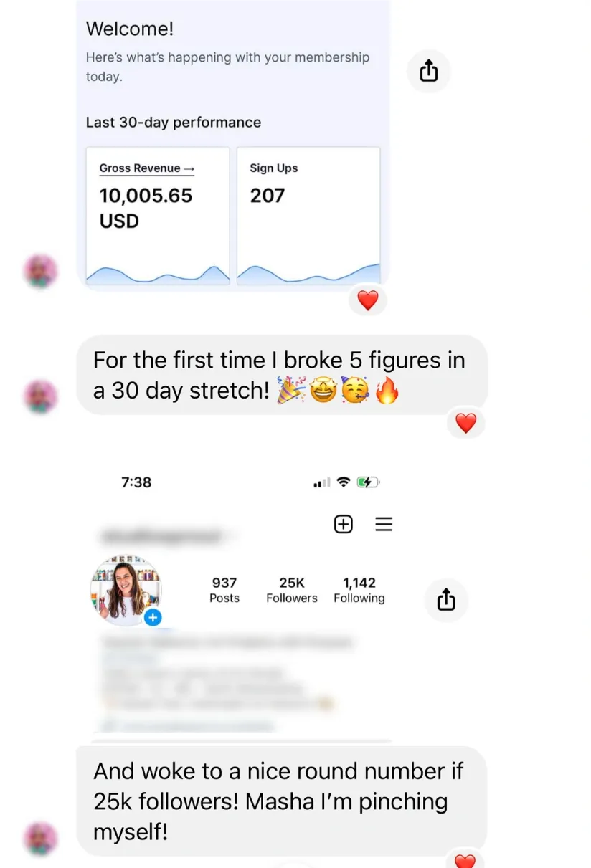Select the message about breaking 5 figures
591x868 pixels.
(282, 375)
